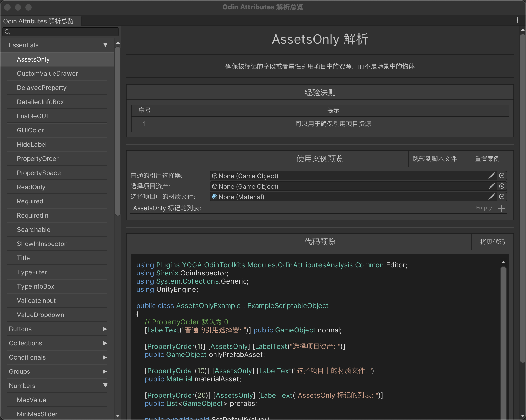Open DetailedInfoBox entry
Image resolution: width=526 pixels, height=420 pixels.
pos(57,102)
